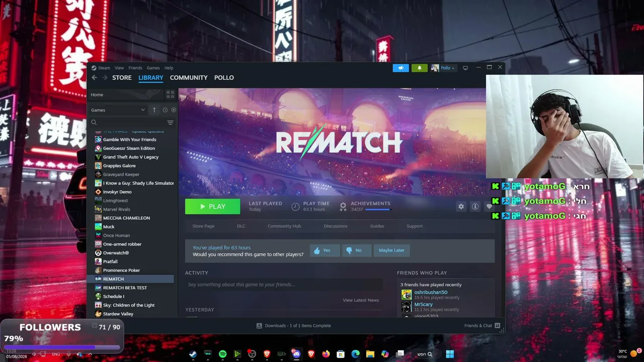Open oshribushari50's avatar
644x362 pixels.
(407, 295)
